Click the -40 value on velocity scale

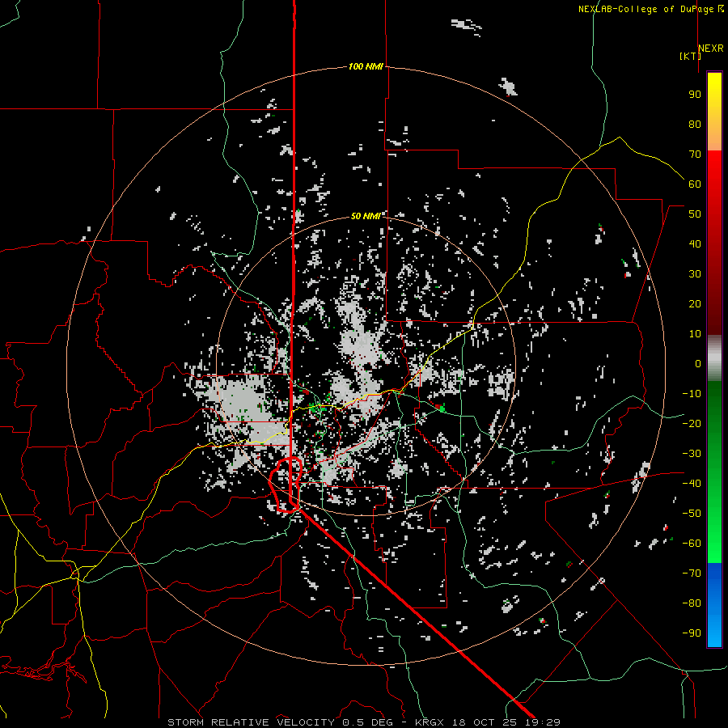pyautogui.click(x=692, y=484)
